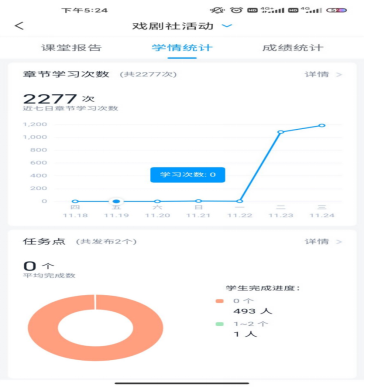Tap the battery icon in status bar

[x=337, y=10]
